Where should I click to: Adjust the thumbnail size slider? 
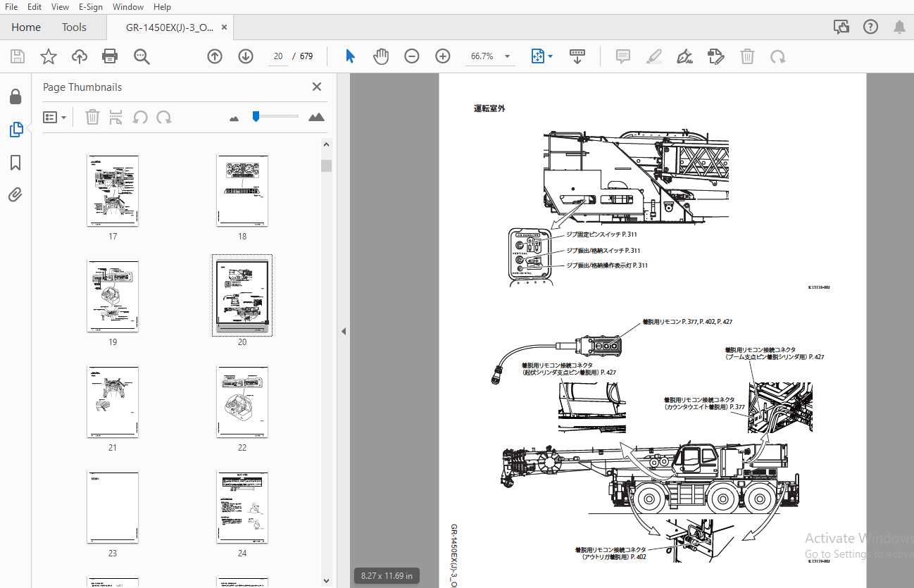[x=256, y=116]
